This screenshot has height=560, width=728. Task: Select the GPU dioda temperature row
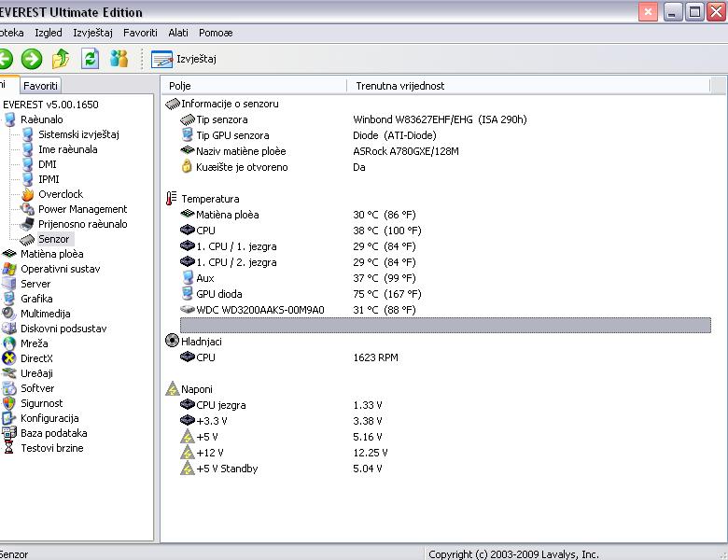218,294
